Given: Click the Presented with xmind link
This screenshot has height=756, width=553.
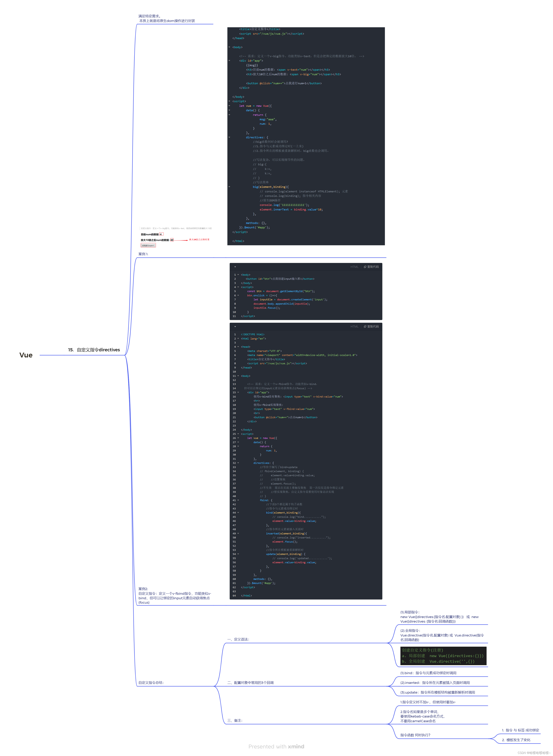Looking at the screenshot, I should click(x=276, y=747).
